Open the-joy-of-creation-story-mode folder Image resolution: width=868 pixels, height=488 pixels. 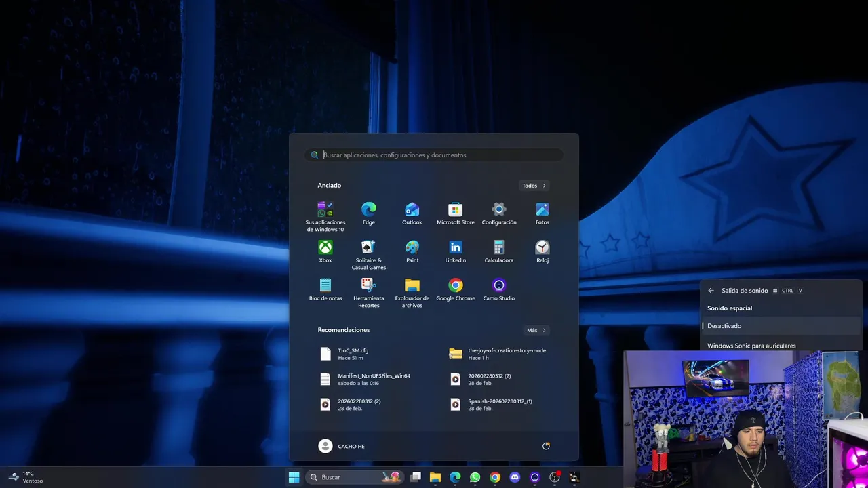[x=500, y=354]
